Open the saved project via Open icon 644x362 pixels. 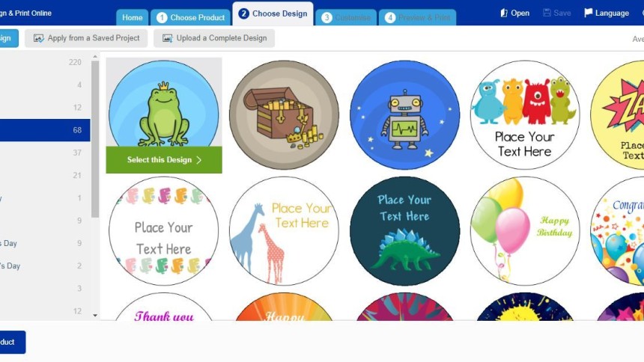[503, 13]
